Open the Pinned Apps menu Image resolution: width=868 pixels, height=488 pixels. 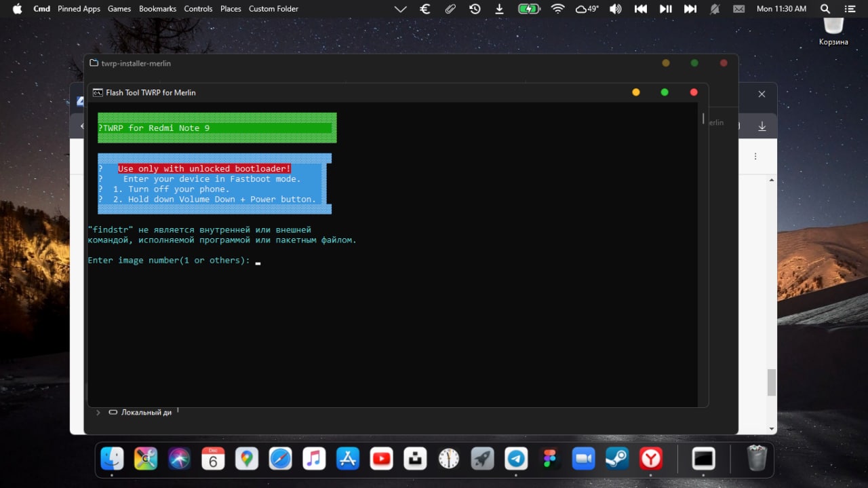pos(79,9)
